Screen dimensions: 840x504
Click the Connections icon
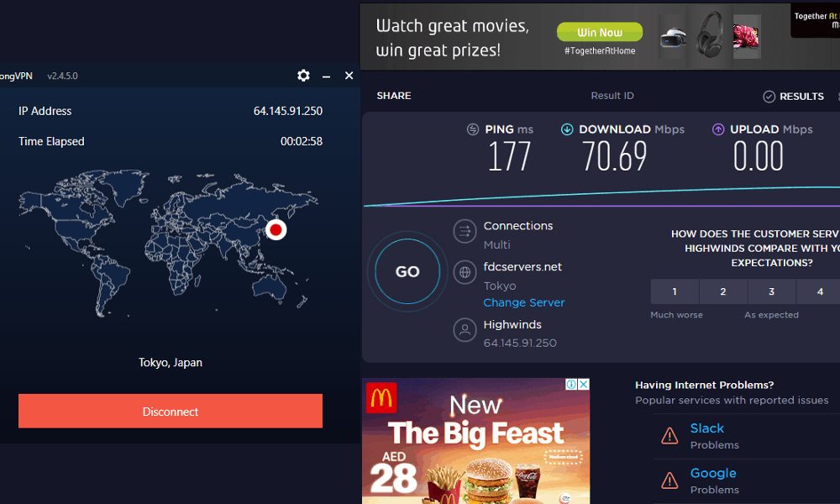(465, 231)
